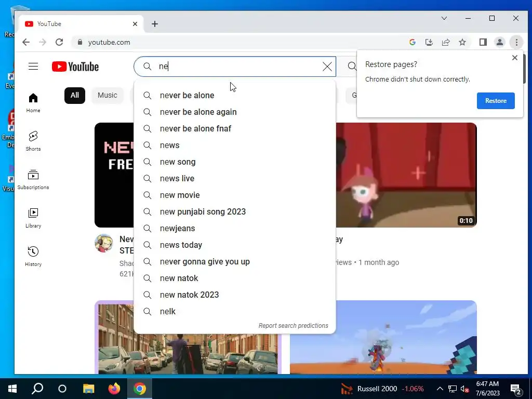Open File Explorer from the taskbar
Screen dimensions: 532x399
click(x=88, y=389)
